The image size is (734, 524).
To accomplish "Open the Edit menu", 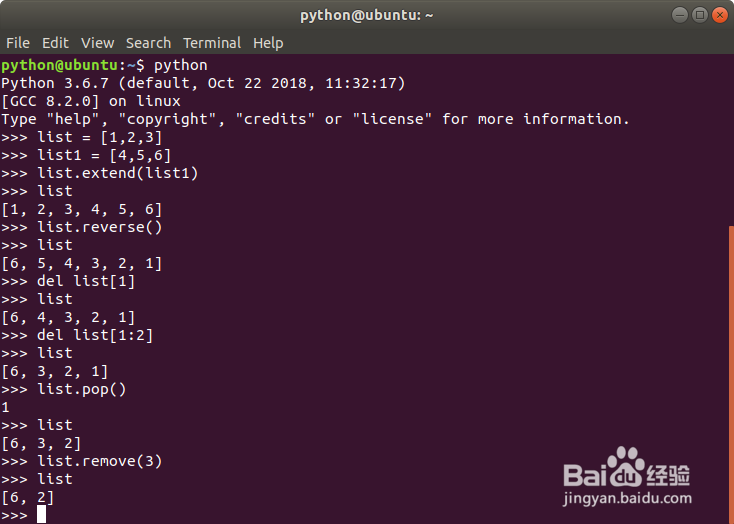I will click(55, 43).
